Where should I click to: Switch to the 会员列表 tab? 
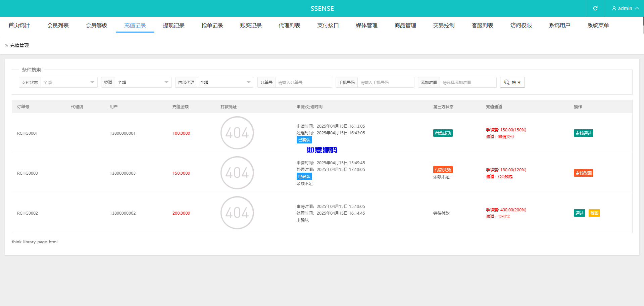[58, 26]
